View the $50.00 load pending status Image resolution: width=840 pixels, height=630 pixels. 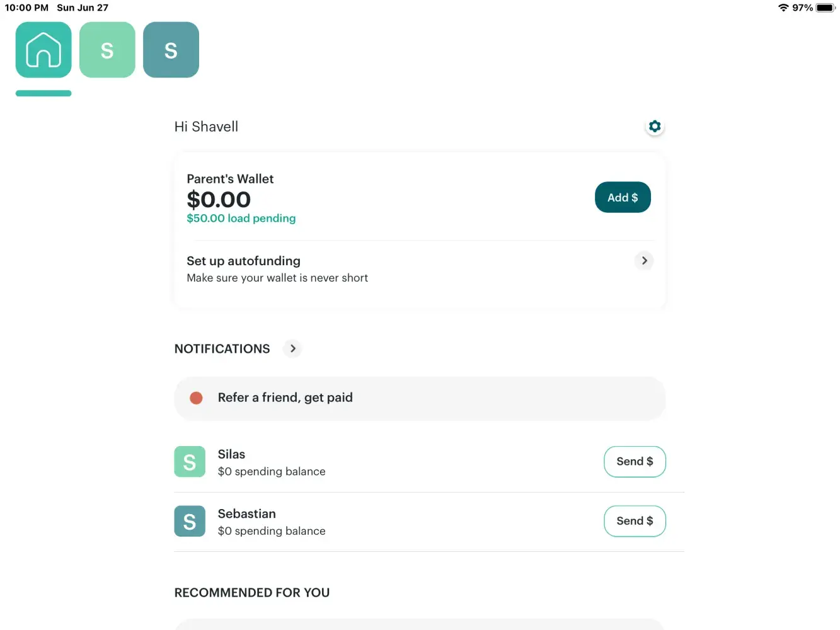241,219
